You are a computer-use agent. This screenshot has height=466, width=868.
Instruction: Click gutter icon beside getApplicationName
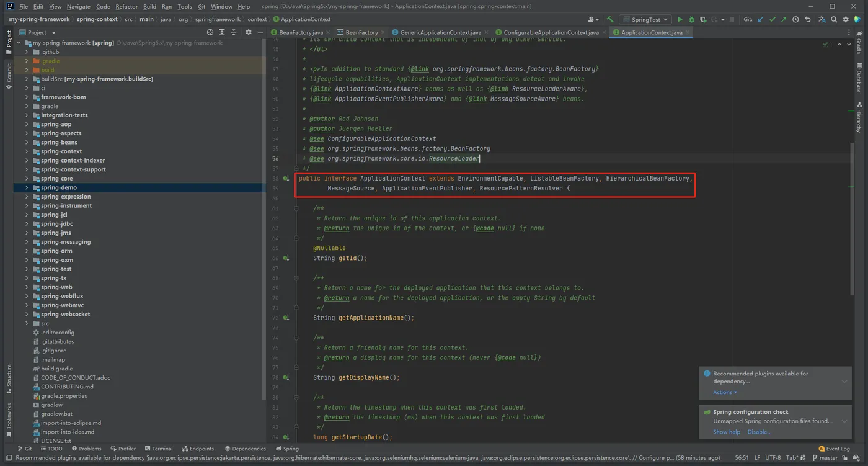[286, 318]
